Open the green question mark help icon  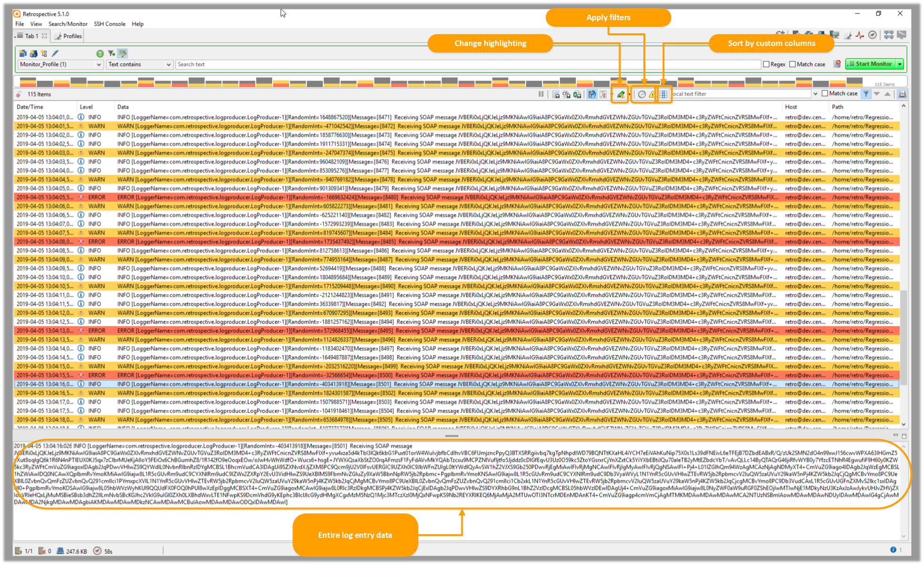pyautogui.click(x=99, y=53)
